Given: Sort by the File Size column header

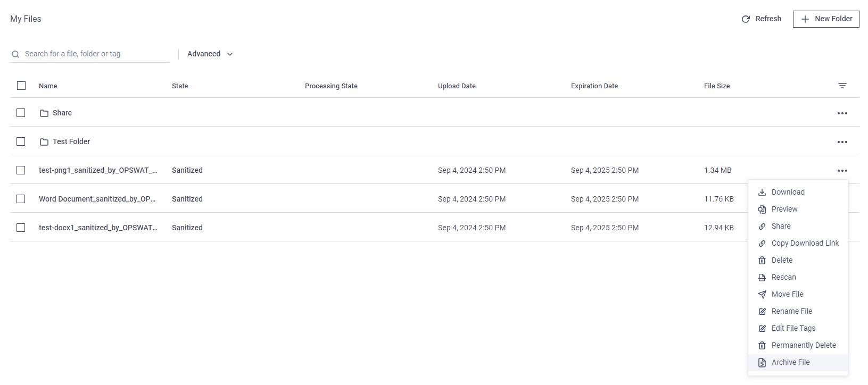Looking at the screenshot, I should click(x=717, y=86).
